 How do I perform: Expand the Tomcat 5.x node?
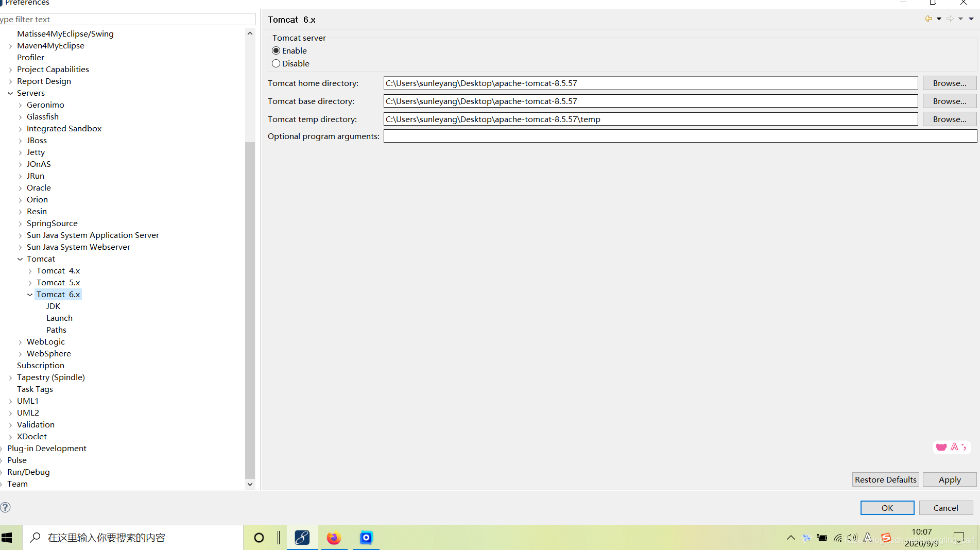pos(30,283)
